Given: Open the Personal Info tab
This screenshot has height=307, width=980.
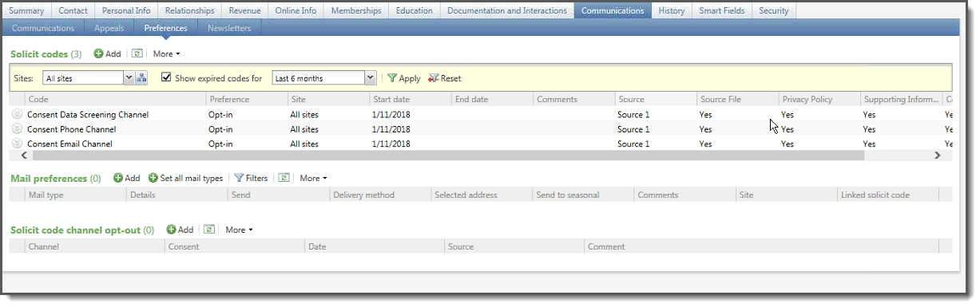Looking at the screenshot, I should (x=126, y=10).
